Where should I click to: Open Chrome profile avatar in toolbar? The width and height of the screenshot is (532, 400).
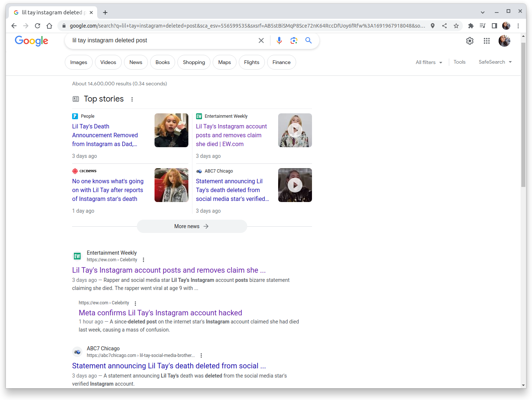[x=506, y=26]
